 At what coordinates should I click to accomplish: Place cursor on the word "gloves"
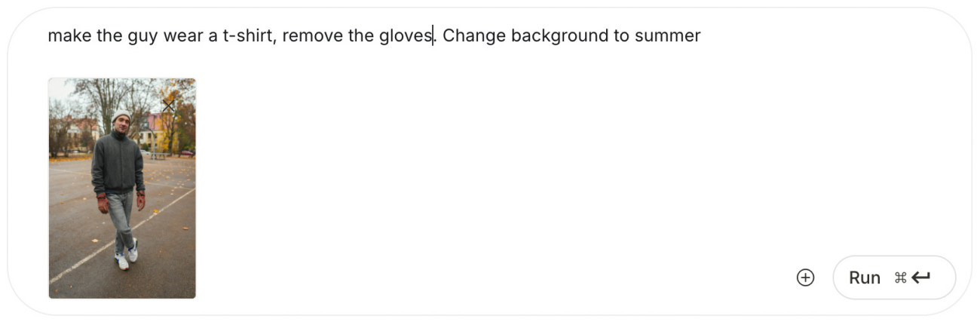tap(406, 35)
